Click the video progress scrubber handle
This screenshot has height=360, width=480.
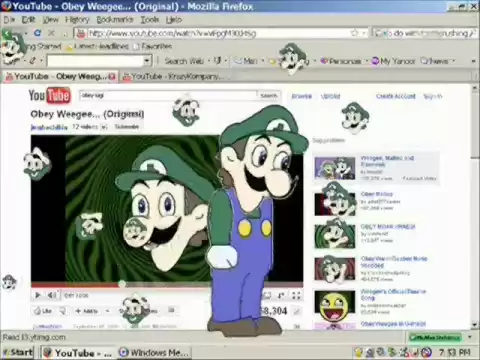click(122, 284)
